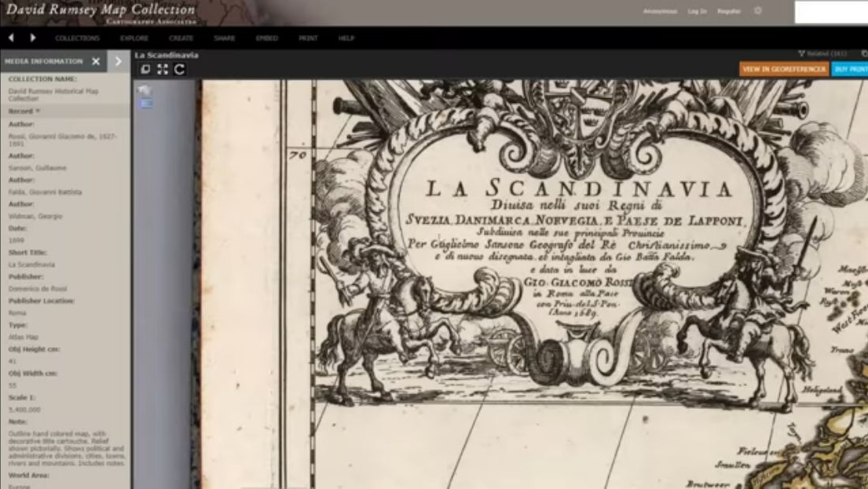Select author Sanson, Guillaume
This screenshot has height=489, width=868.
click(37, 168)
